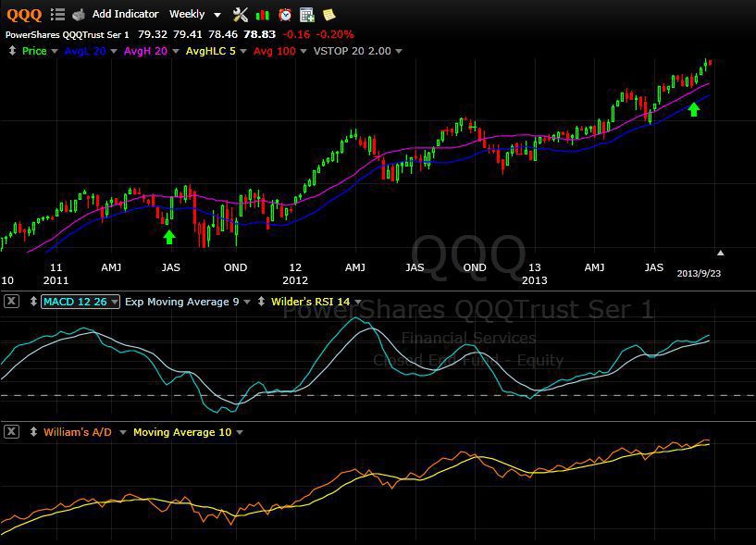This screenshot has width=756, height=545.
Task: Select the Moving Average 10 indicator label
Action: pyautogui.click(x=181, y=432)
